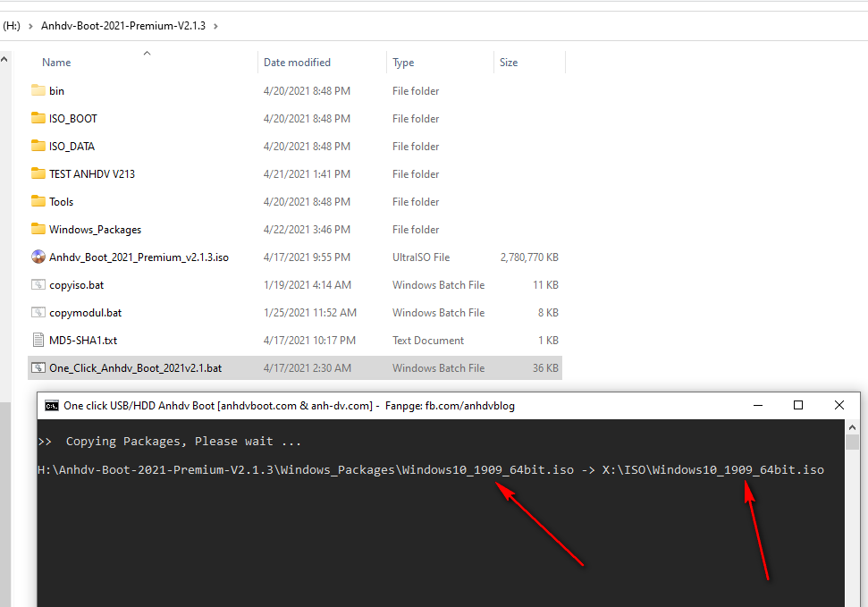The width and height of the screenshot is (868, 607).
Task: Select file name MD5-SHA1.txt
Action: 83,340
